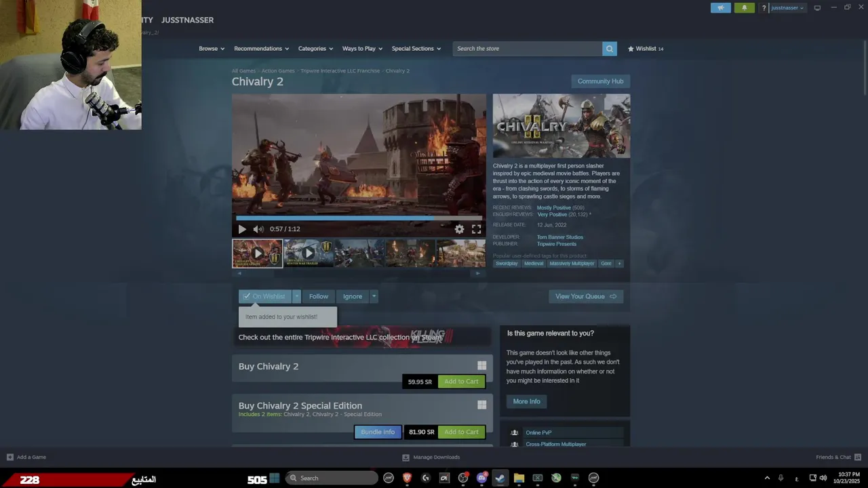Open the Massively Multiplayer tag
868x488 pixels.
pos(572,264)
